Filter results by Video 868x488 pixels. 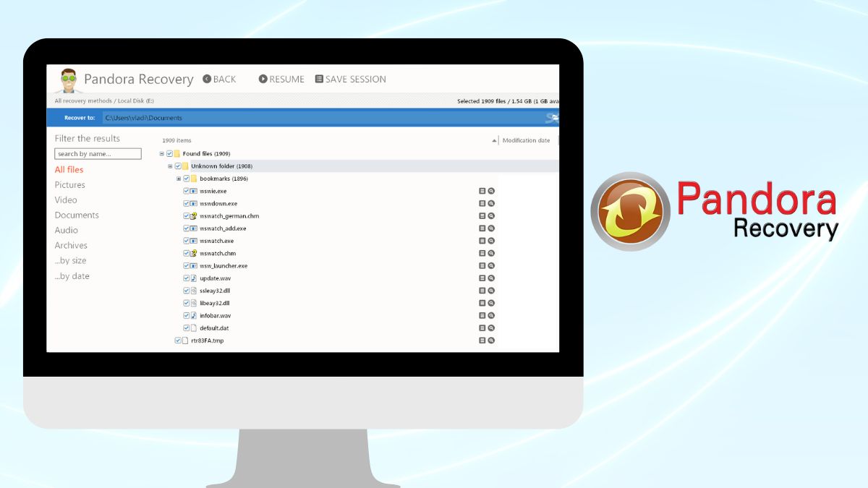pos(66,200)
